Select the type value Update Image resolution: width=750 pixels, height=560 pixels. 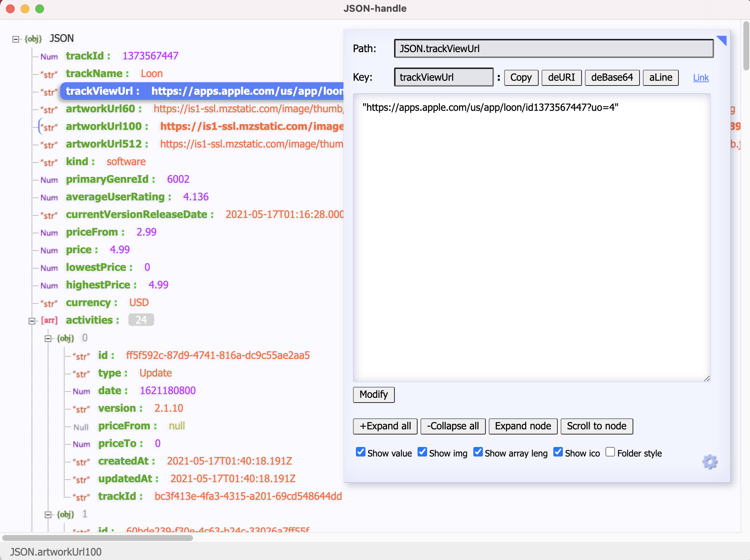(156, 373)
